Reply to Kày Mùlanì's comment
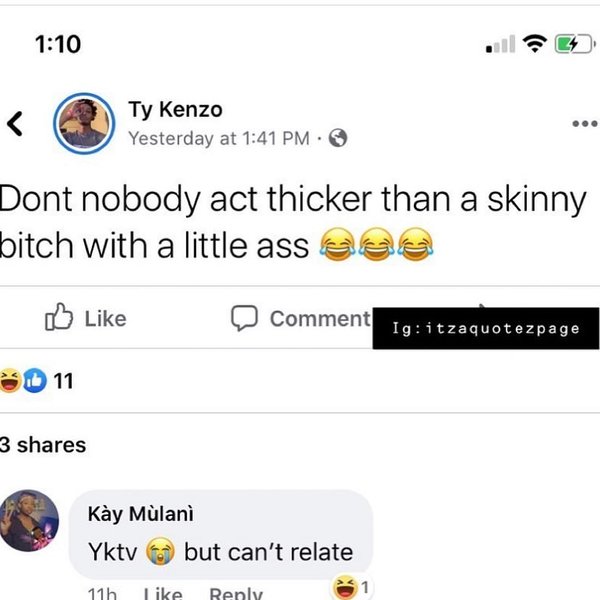Screen dimensions: 600x600 [x=235, y=594]
